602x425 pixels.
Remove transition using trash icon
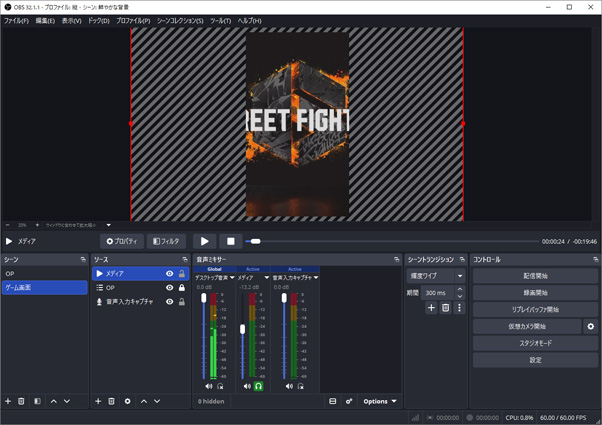(446, 308)
